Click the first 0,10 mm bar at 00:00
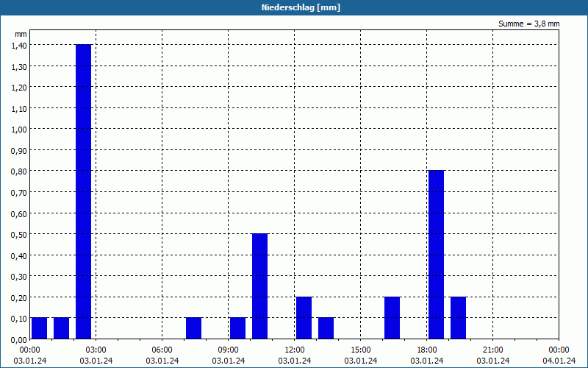 point(40,328)
